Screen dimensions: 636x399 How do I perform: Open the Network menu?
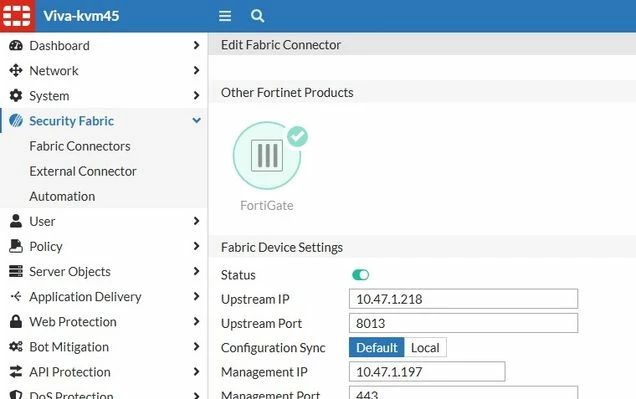coord(54,71)
